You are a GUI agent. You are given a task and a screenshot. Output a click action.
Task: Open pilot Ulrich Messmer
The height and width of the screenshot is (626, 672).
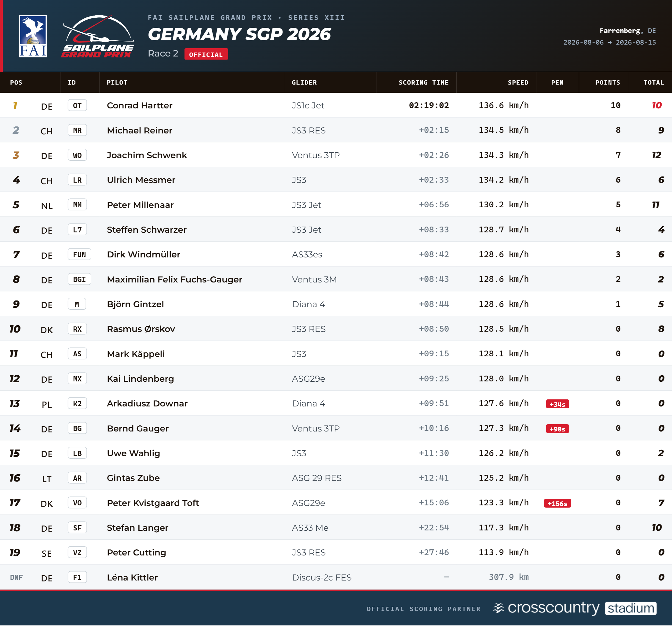141,180
